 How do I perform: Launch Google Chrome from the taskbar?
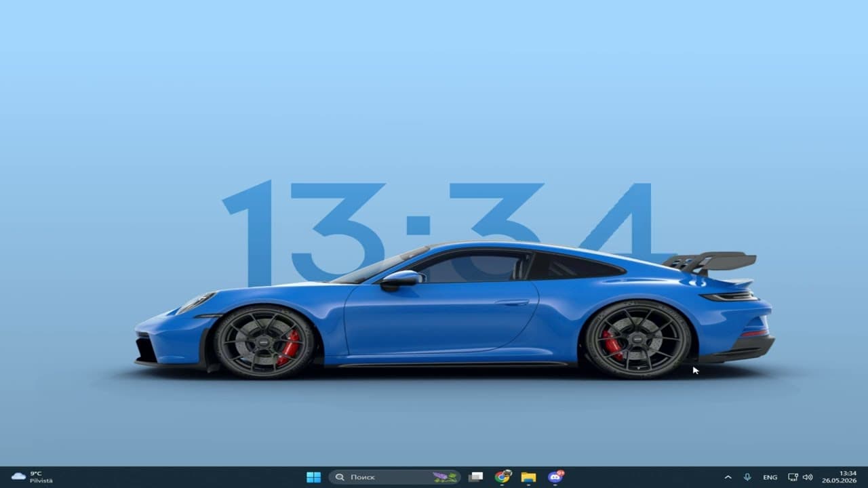(502, 477)
